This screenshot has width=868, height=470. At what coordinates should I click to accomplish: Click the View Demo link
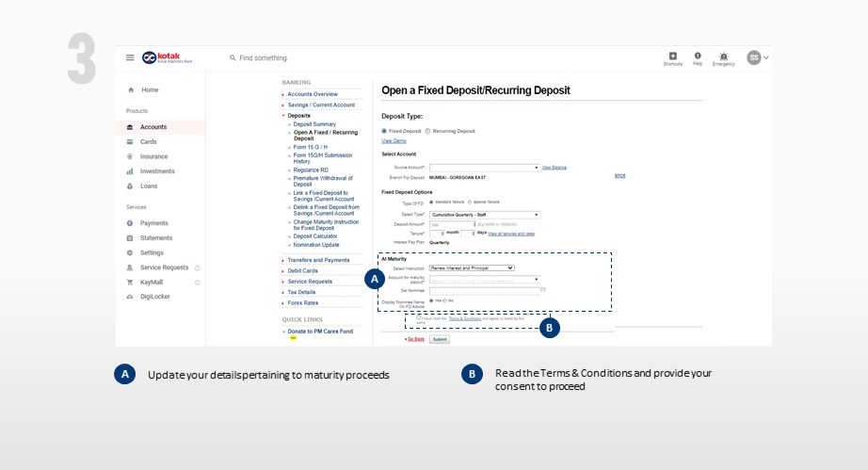394,140
